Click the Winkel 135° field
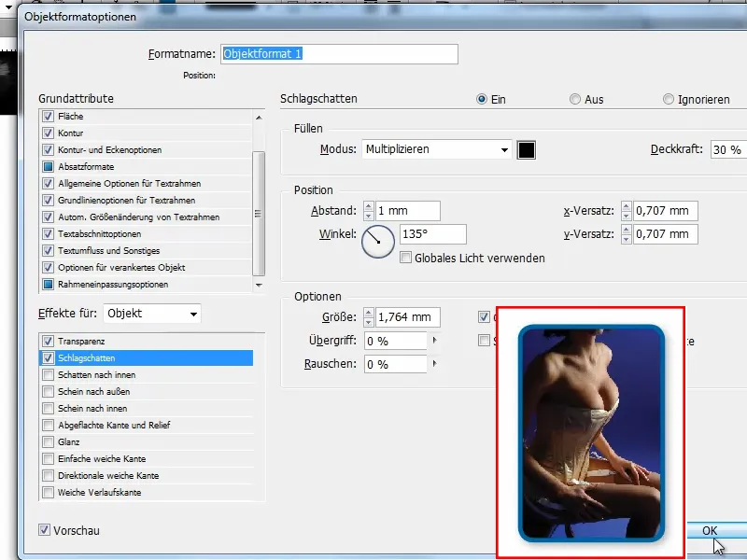Screen dimensions: 747x560 pyautogui.click(x=432, y=234)
